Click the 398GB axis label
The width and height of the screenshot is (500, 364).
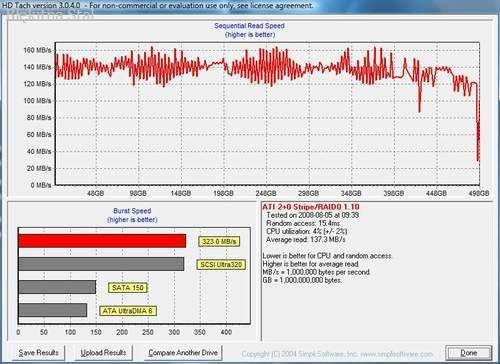click(x=394, y=193)
